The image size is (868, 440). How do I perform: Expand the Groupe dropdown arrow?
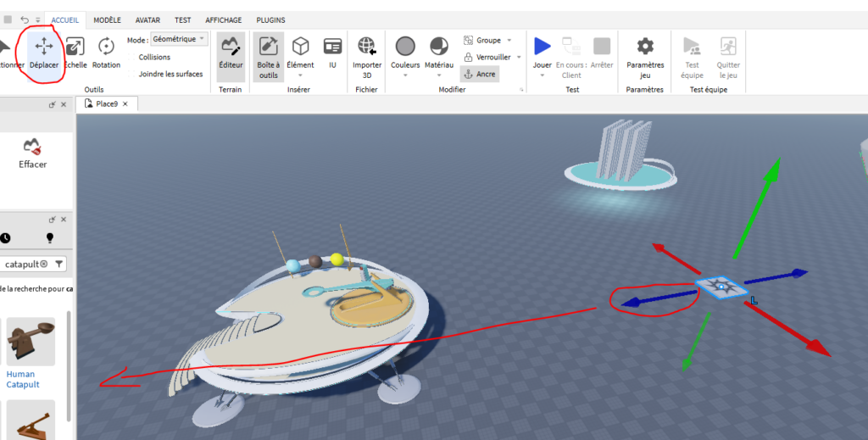click(509, 41)
